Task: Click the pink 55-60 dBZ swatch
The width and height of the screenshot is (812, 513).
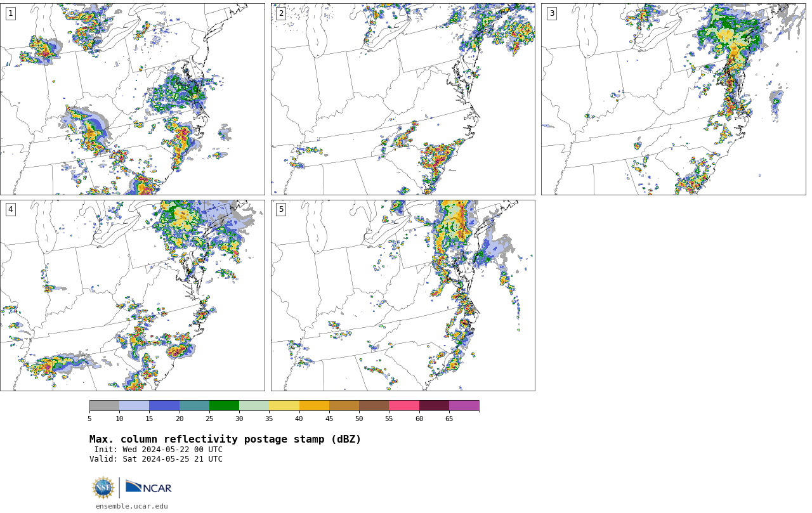Action: point(404,406)
